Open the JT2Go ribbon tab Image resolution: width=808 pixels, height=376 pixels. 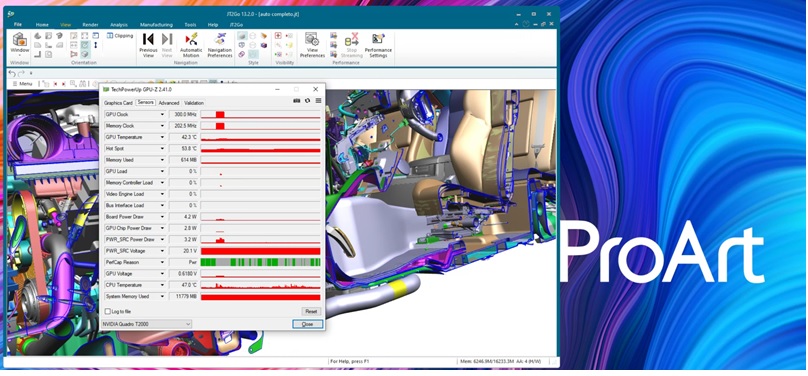point(236,25)
